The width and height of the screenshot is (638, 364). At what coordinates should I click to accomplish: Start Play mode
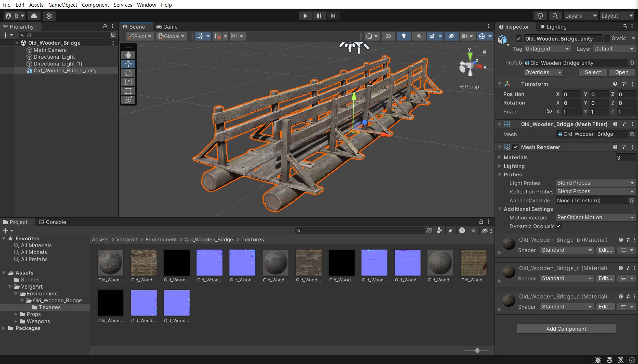pyautogui.click(x=305, y=16)
